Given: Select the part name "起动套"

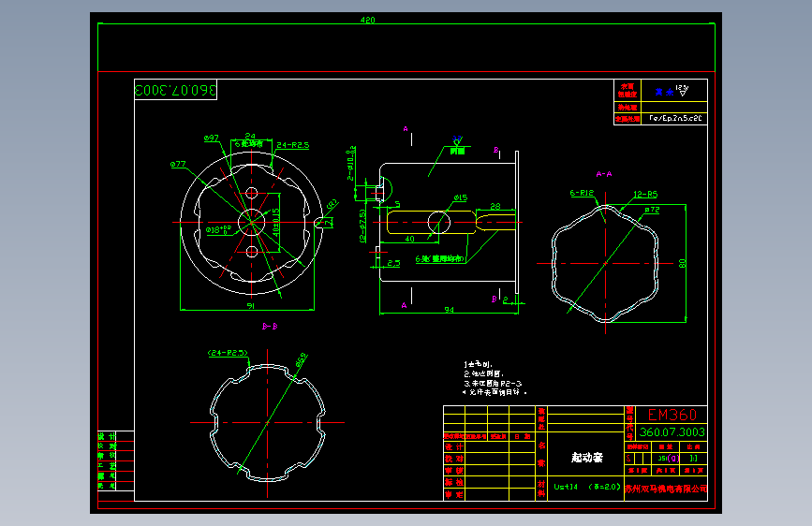Looking at the screenshot, I should click(x=586, y=457).
